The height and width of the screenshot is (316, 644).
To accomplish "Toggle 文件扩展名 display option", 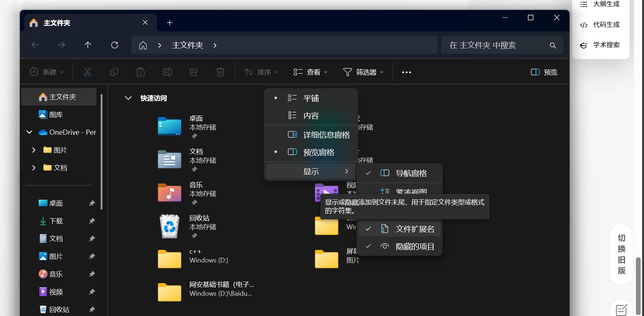I will coord(400,229).
